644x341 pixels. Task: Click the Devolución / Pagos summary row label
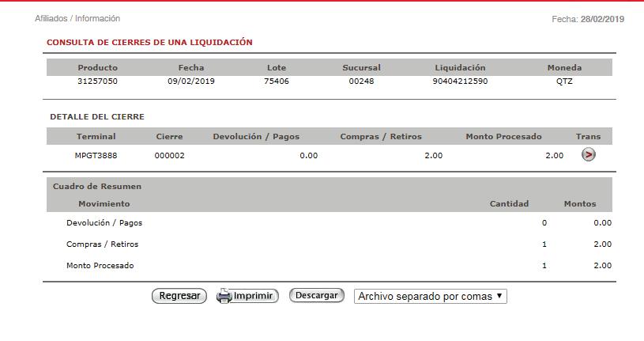(x=104, y=222)
